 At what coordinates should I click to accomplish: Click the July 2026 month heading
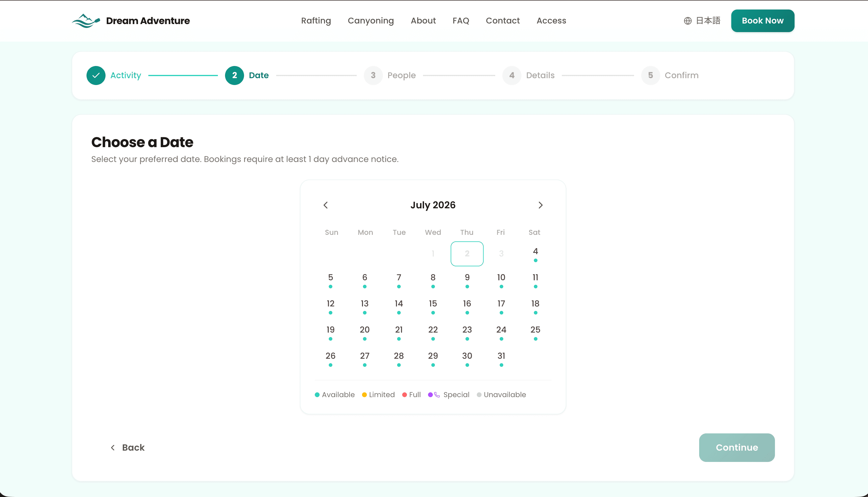point(433,205)
